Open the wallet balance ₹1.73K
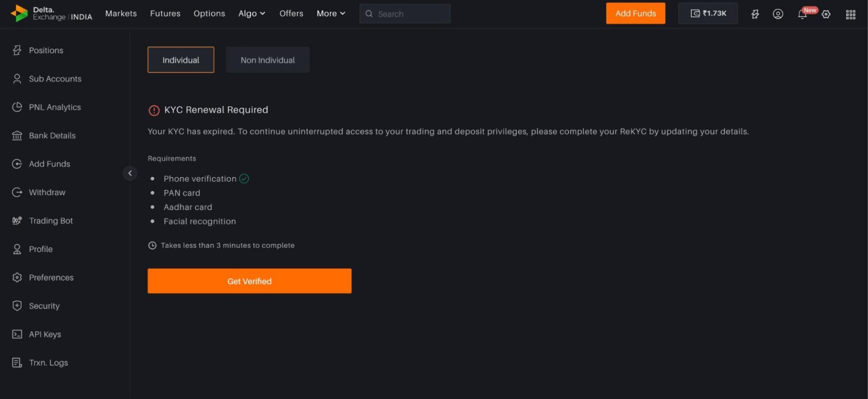The width and height of the screenshot is (868, 399). pos(708,14)
